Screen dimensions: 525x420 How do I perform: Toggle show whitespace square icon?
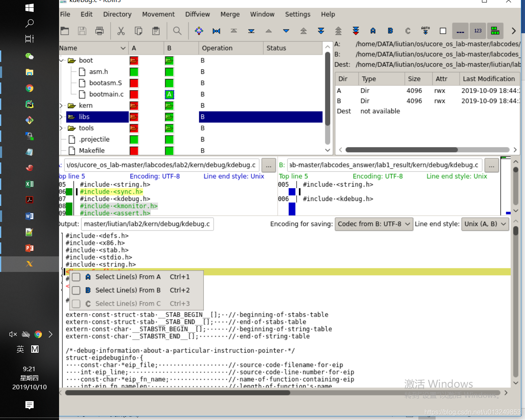443,31
